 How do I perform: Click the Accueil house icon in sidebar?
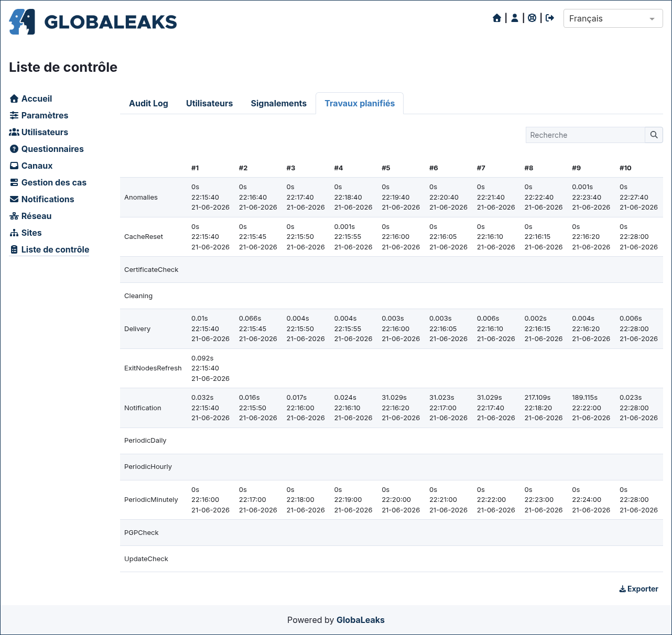click(x=14, y=98)
